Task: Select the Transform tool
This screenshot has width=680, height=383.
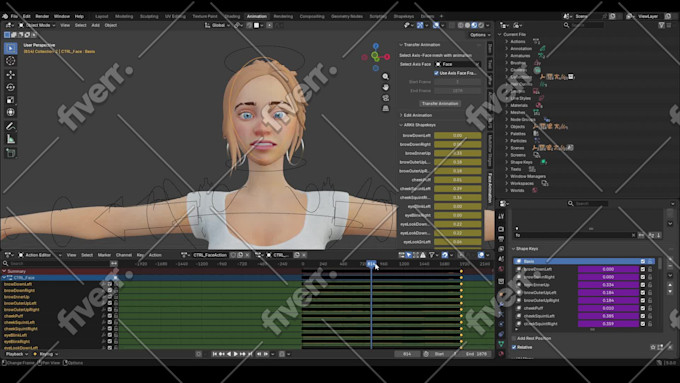Action: point(10,112)
